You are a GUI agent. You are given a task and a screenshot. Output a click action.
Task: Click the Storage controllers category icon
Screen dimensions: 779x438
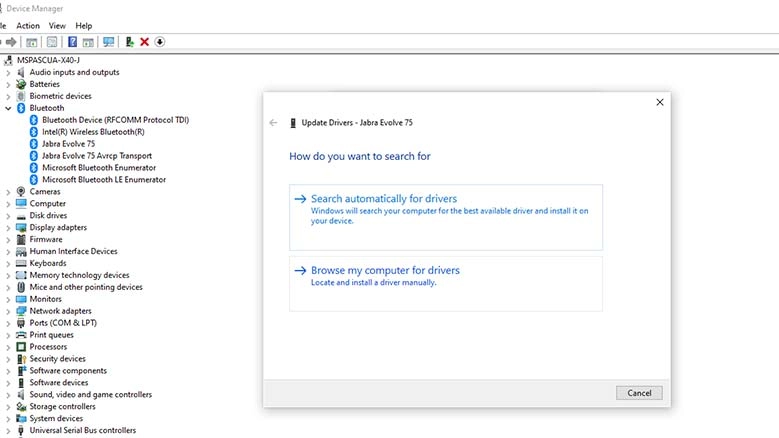(21, 406)
